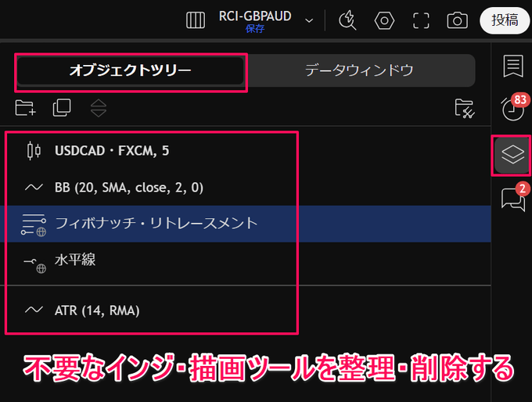Create a new group folder icon

pos(26,108)
